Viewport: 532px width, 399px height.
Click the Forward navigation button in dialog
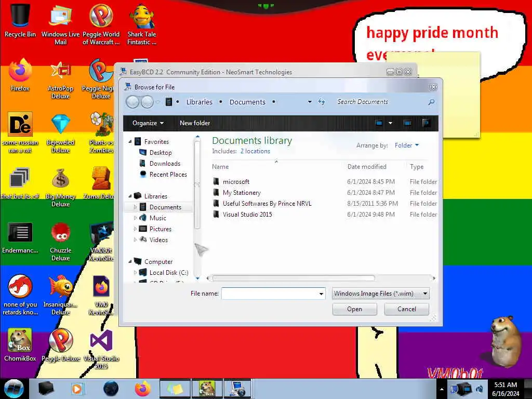(147, 102)
